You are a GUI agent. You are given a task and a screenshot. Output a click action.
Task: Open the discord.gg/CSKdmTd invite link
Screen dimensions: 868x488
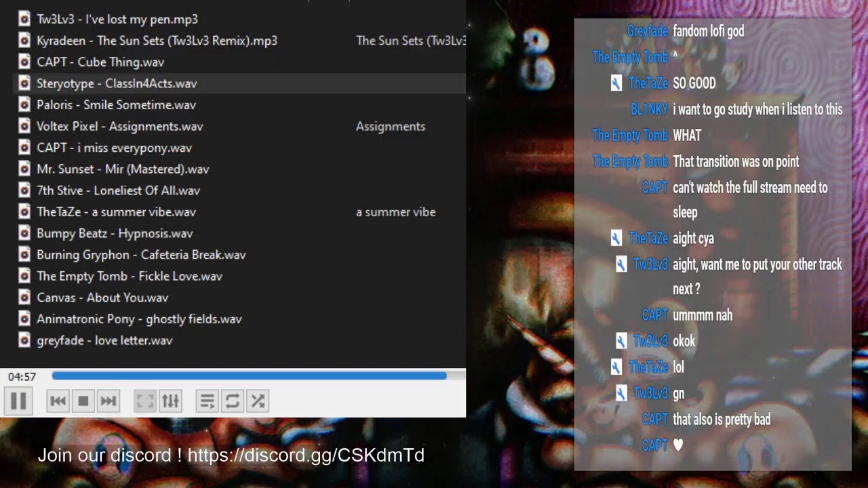point(305,455)
